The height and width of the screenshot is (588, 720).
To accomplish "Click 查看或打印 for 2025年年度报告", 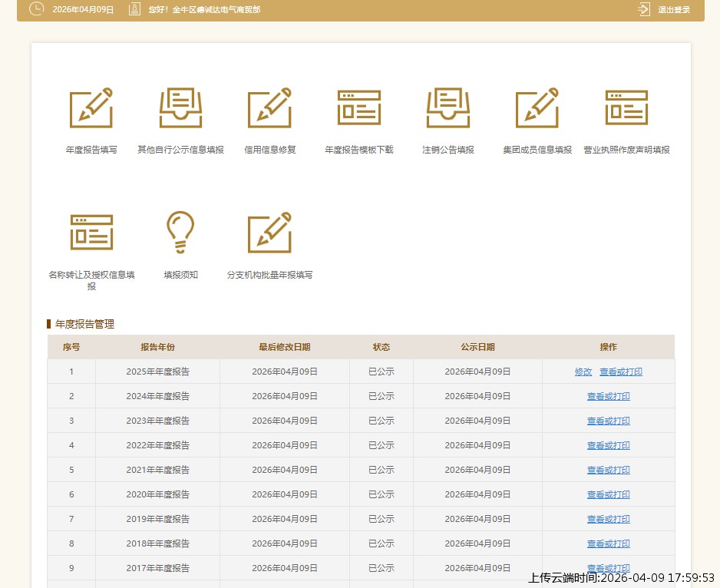I will pyautogui.click(x=621, y=372).
